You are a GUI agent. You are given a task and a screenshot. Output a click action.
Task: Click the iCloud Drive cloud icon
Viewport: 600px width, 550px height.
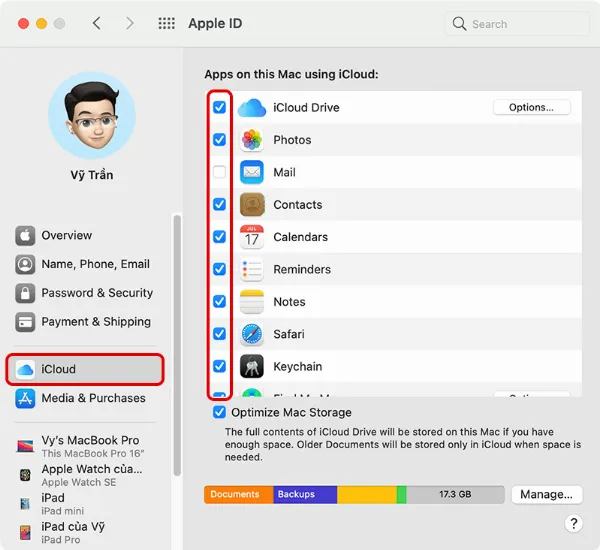252,108
